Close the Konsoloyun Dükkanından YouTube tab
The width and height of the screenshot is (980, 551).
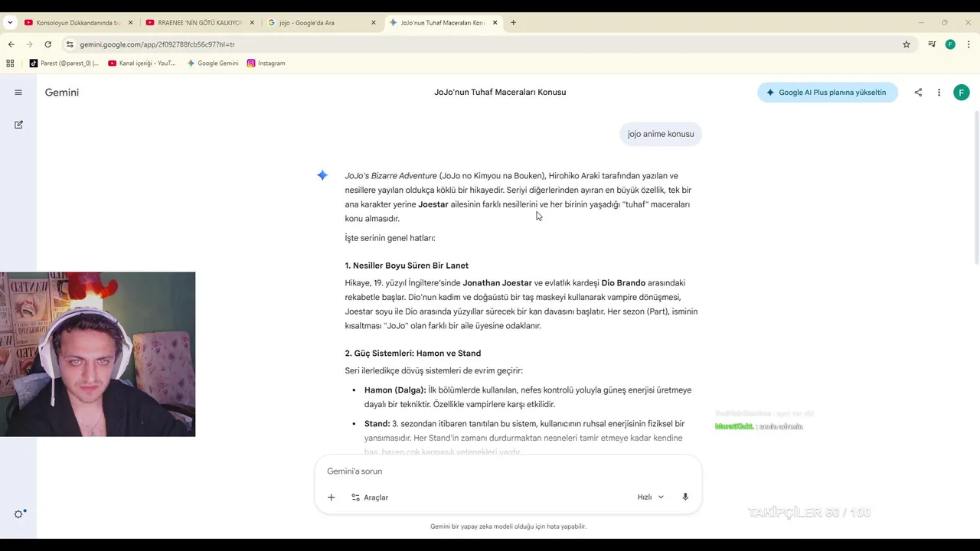(131, 23)
